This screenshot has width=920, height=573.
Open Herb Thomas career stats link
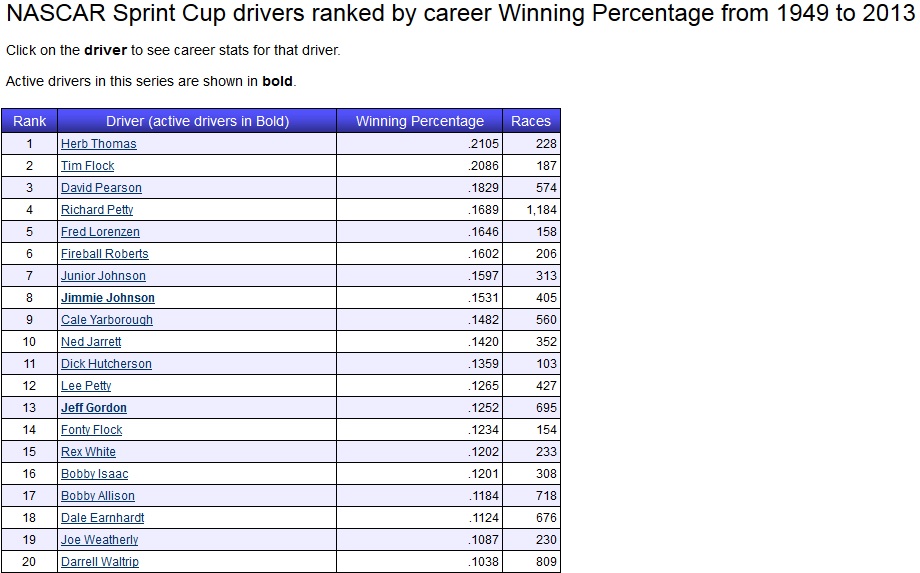pos(98,144)
